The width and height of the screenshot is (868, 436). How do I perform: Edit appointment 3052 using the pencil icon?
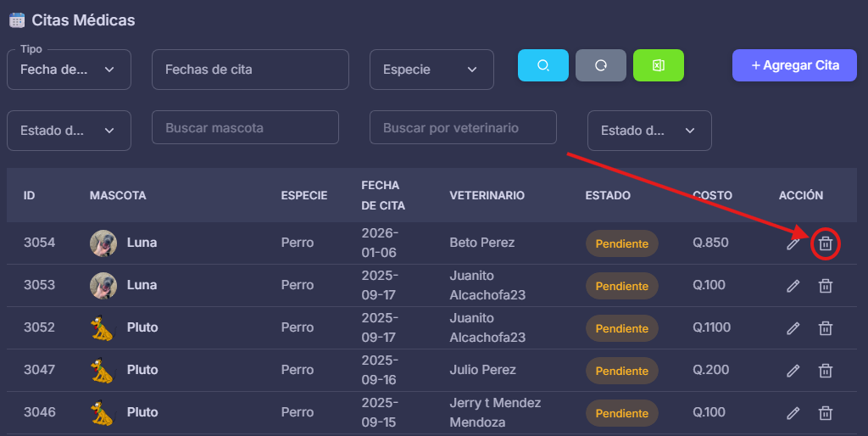793,328
